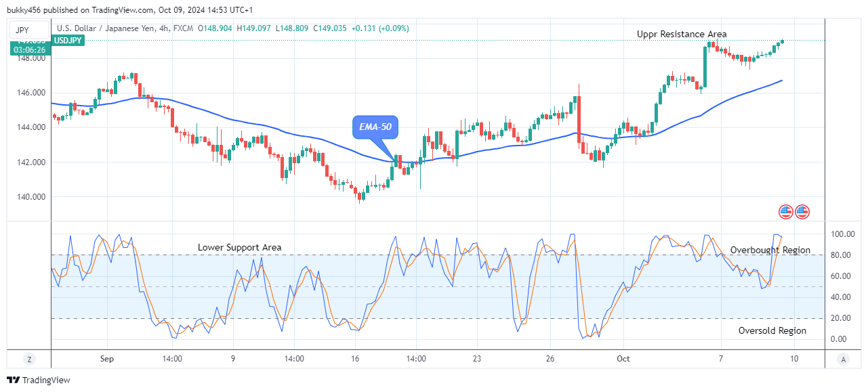
Task: Open the first US flag economic event icon
Action: coord(786,212)
